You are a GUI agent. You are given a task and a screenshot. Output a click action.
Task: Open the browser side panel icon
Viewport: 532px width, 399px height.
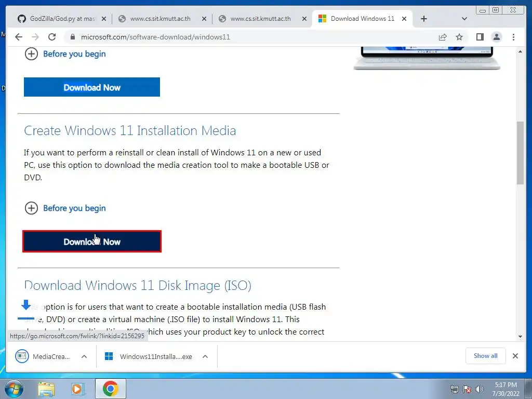tap(480, 37)
